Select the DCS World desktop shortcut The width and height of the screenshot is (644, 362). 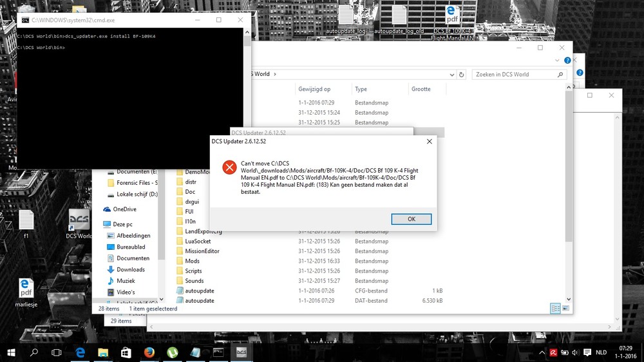pyautogui.click(x=79, y=224)
